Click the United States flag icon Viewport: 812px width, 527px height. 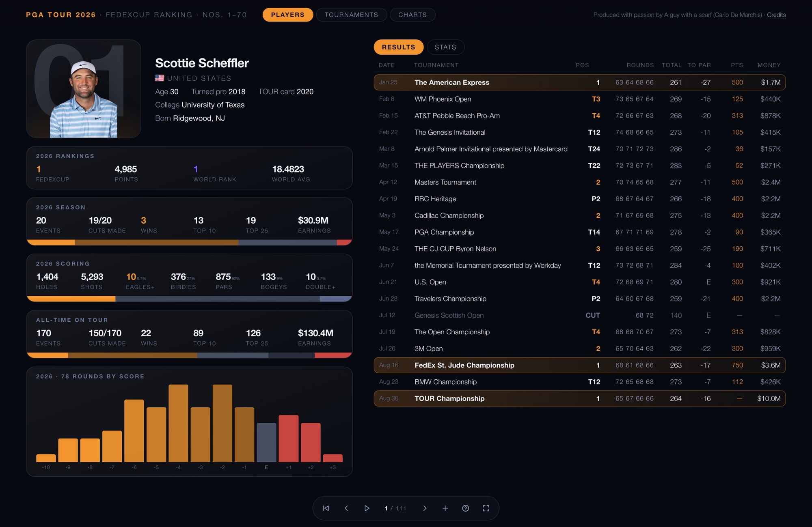160,78
